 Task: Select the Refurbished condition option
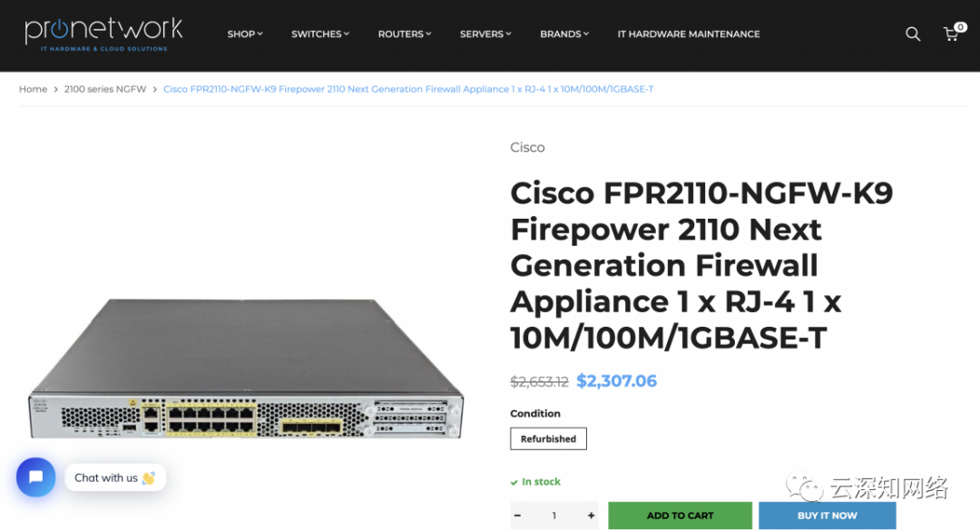tap(548, 439)
